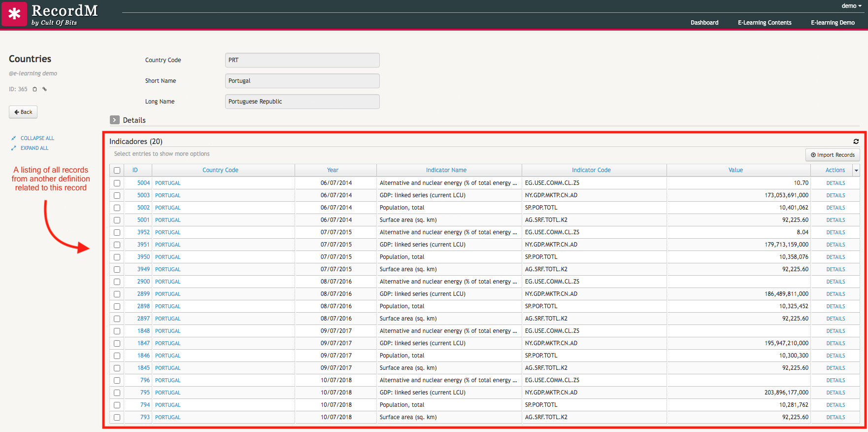This screenshot has height=432, width=868.
Task: Open the demo user dropdown
Action: [x=851, y=6]
